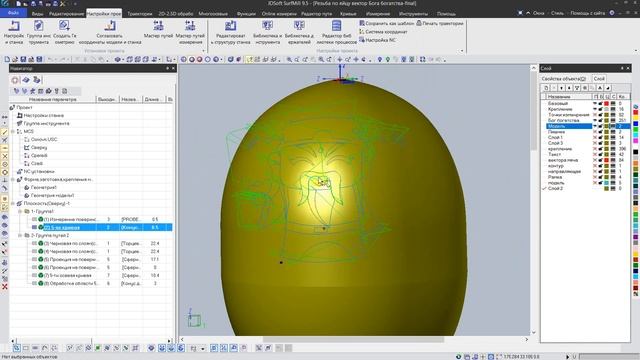
Task: Click the move layer up arrow icon
Action: (569, 88)
